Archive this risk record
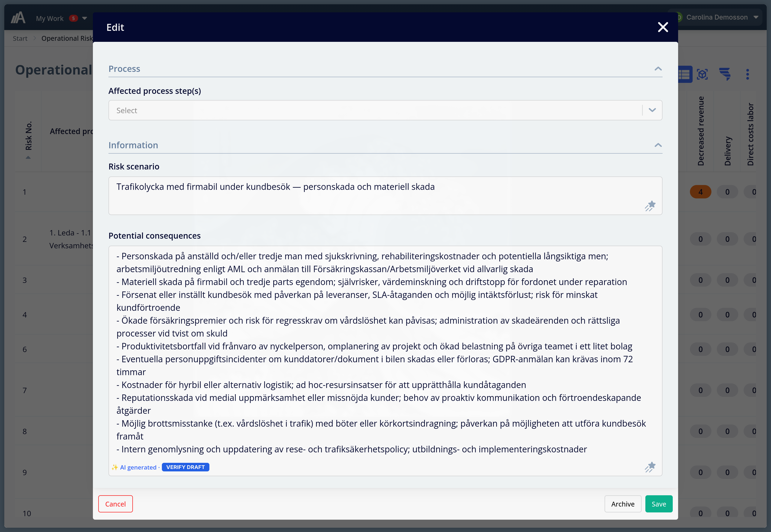This screenshot has width=771, height=532. 623,504
